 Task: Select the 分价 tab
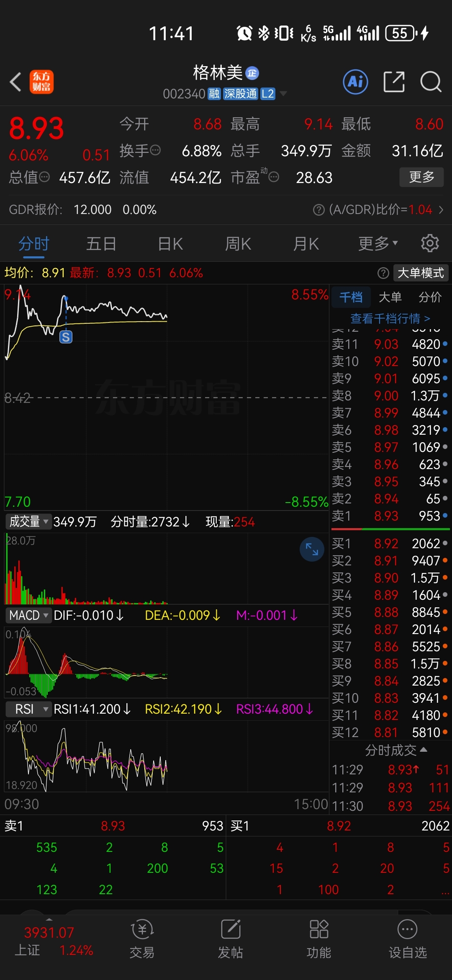tap(430, 297)
